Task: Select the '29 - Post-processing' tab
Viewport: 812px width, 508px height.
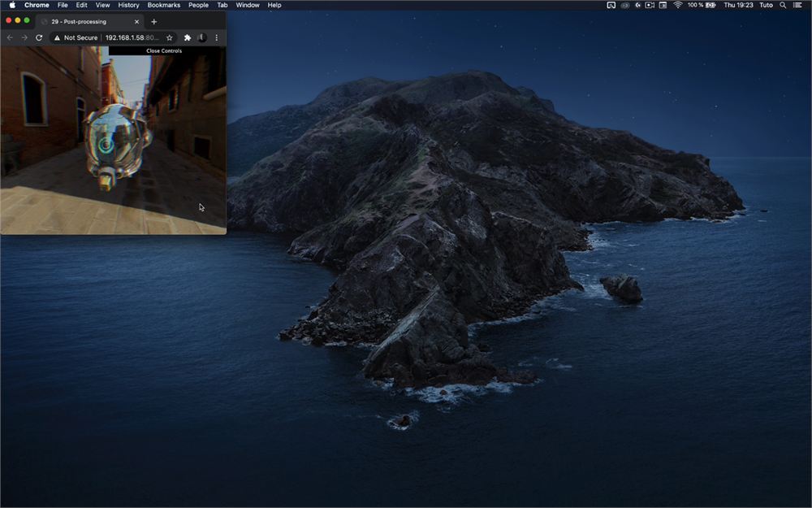Action: click(x=90, y=22)
